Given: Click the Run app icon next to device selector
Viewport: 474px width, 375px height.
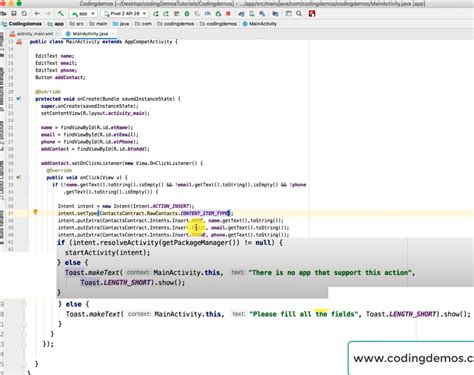Looking at the screenshot, I should coord(156,14).
